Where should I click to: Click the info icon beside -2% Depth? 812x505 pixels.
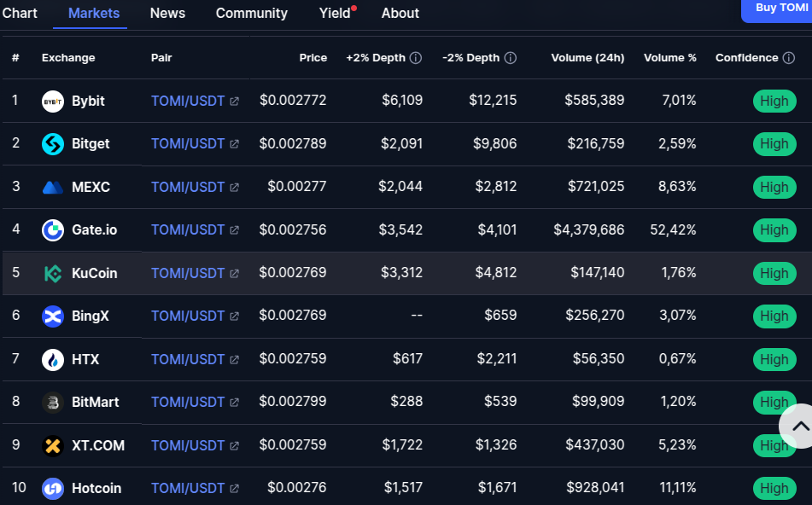coord(511,58)
